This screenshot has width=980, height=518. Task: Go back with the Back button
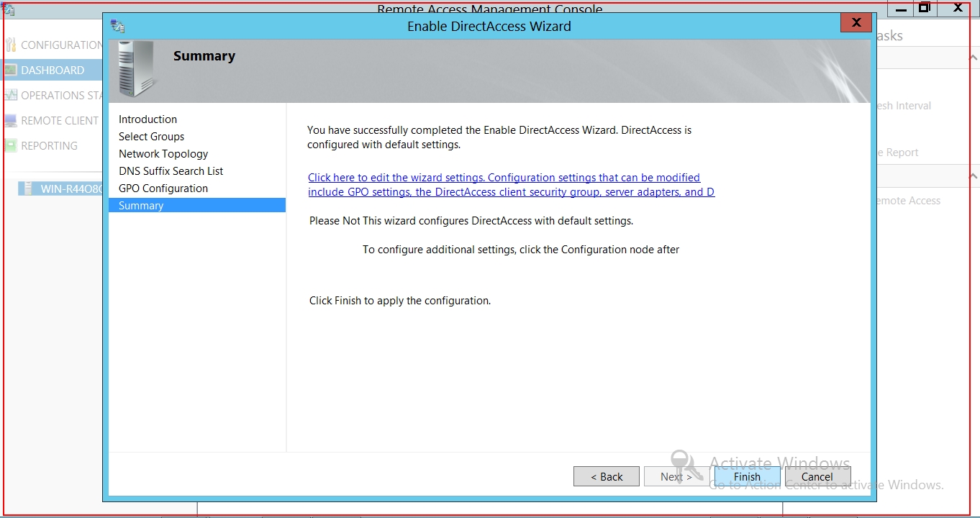pyautogui.click(x=607, y=476)
